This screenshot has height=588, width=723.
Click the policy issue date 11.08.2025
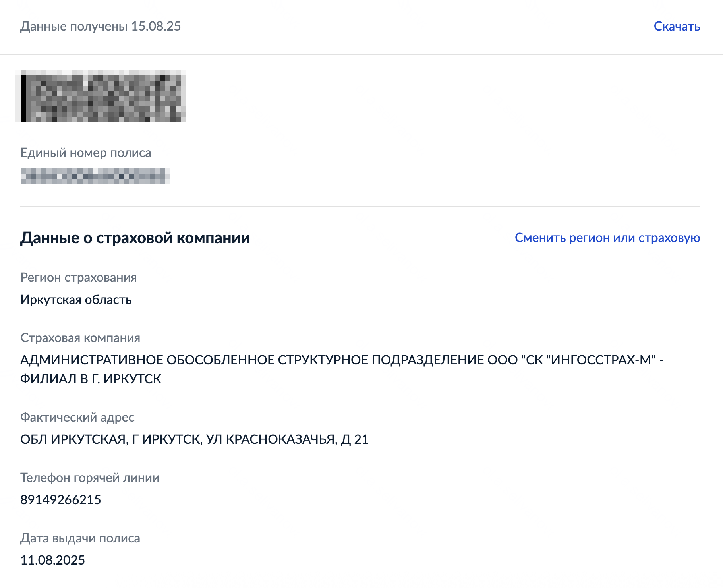[x=53, y=560]
